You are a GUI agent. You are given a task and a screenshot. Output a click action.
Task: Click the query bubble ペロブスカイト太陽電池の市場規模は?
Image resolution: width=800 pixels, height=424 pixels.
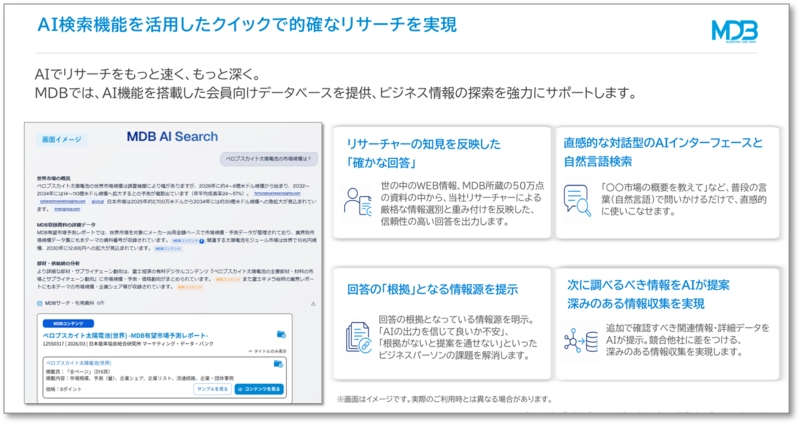(x=269, y=159)
